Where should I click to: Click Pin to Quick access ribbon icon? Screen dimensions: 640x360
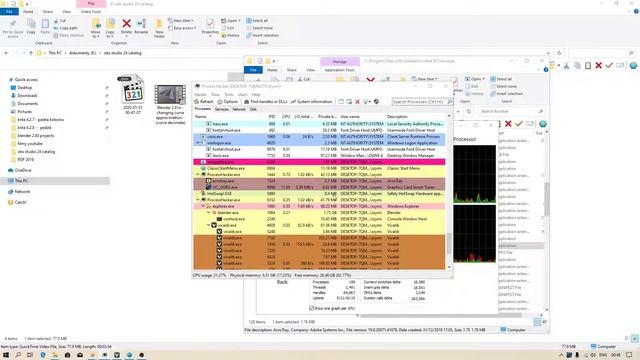pos(13,28)
